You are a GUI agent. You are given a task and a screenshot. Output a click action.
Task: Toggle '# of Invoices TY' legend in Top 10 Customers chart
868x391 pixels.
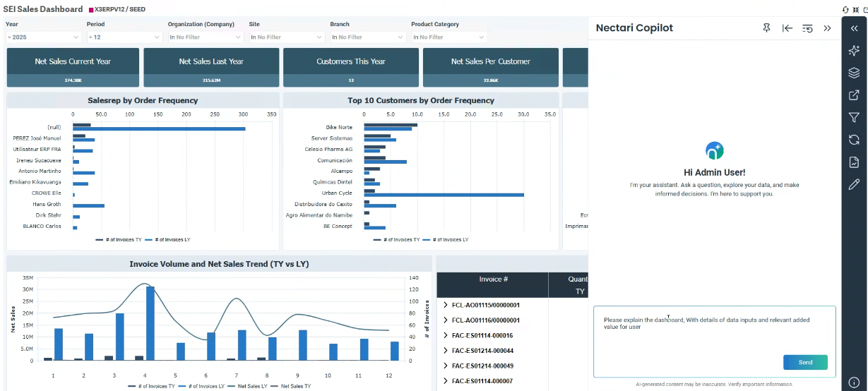(396, 240)
